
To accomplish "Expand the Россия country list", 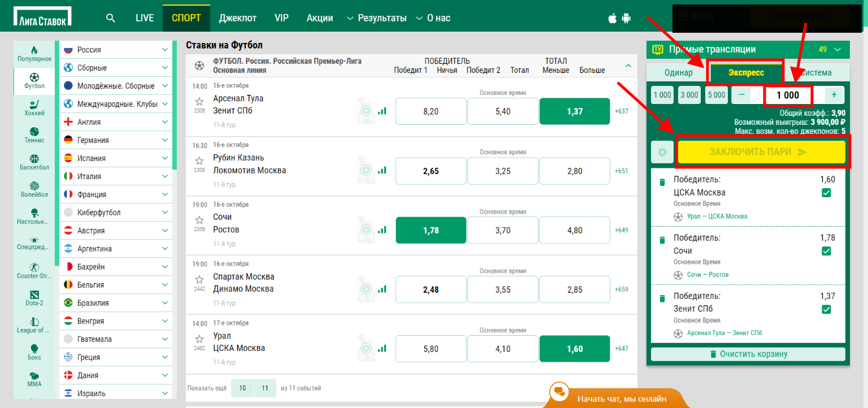I will pyautogui.click(x=115, y=50).
